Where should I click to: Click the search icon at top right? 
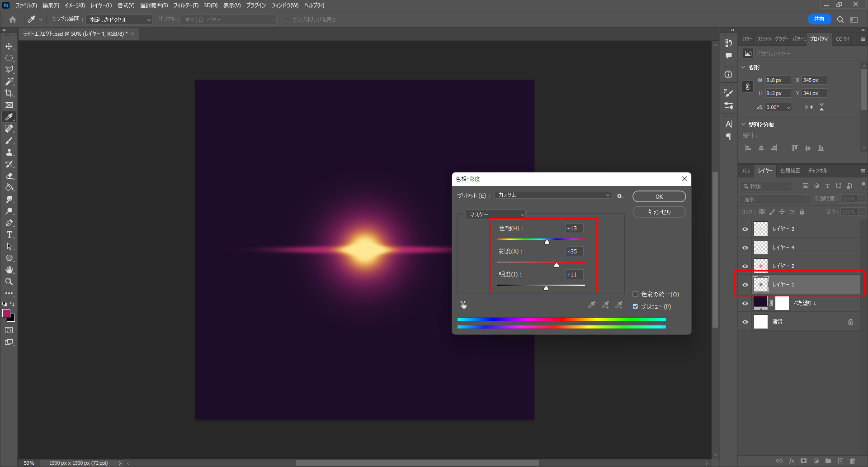click(840, 19)
